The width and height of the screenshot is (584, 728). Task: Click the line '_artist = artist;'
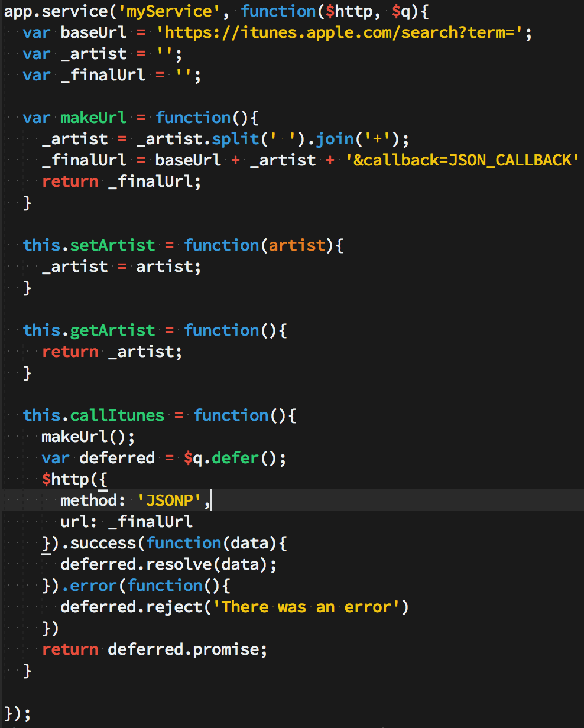(122, 266)
